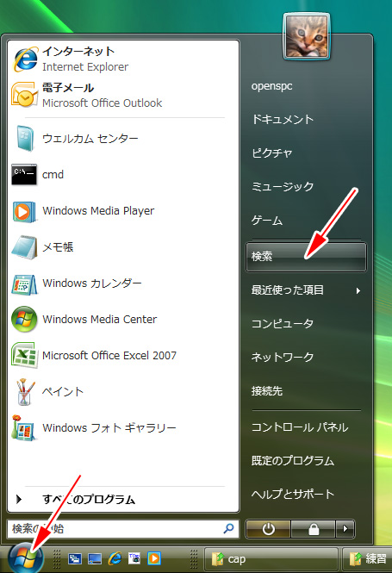Lock the computer with the padlock button
The image size is (392, 573).
(x=314, y=528)
